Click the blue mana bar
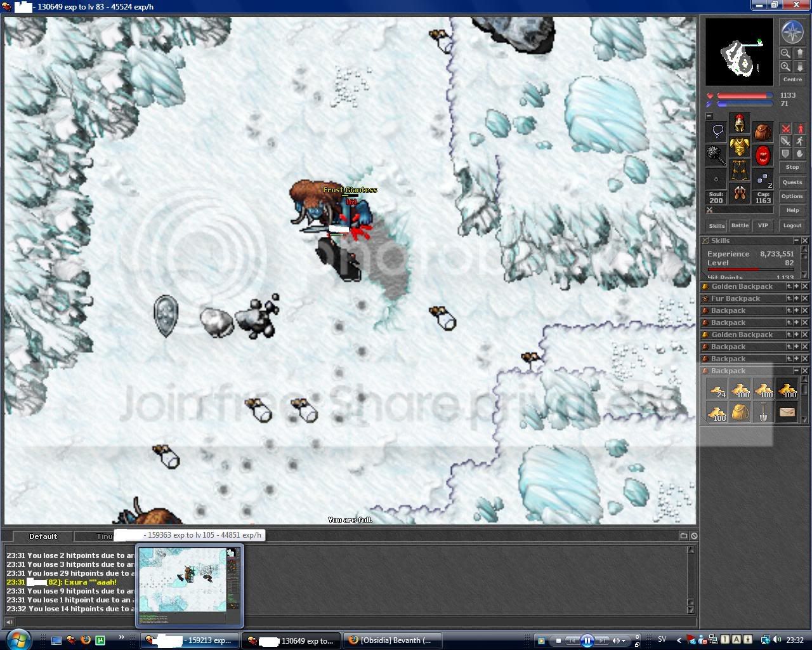The height and width of the screenshot is (650, 812). [745, 103]
